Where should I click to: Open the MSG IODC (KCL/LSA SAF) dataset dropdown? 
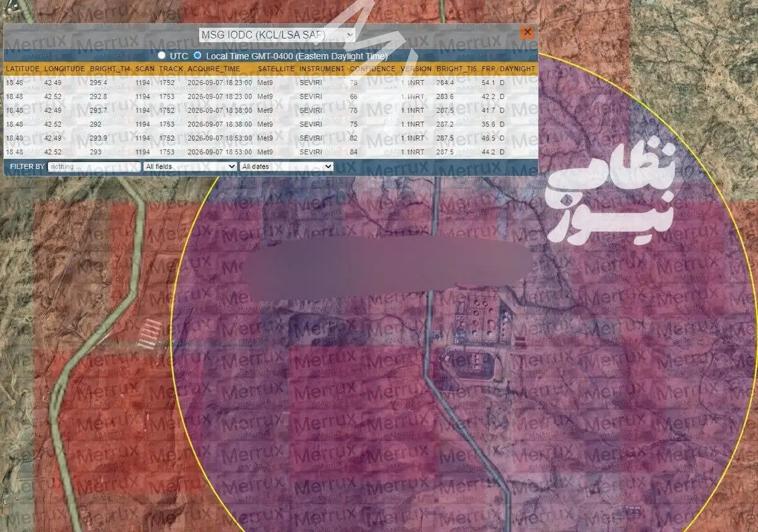277,35
